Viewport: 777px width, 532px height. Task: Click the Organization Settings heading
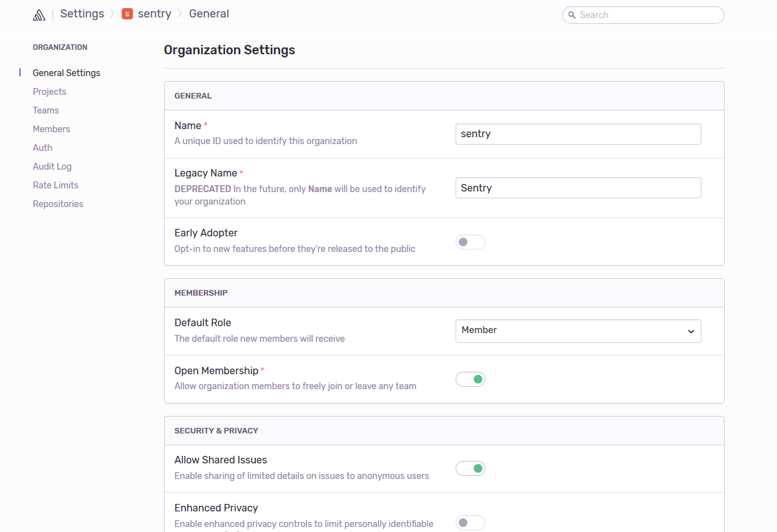tap(230, 50)
